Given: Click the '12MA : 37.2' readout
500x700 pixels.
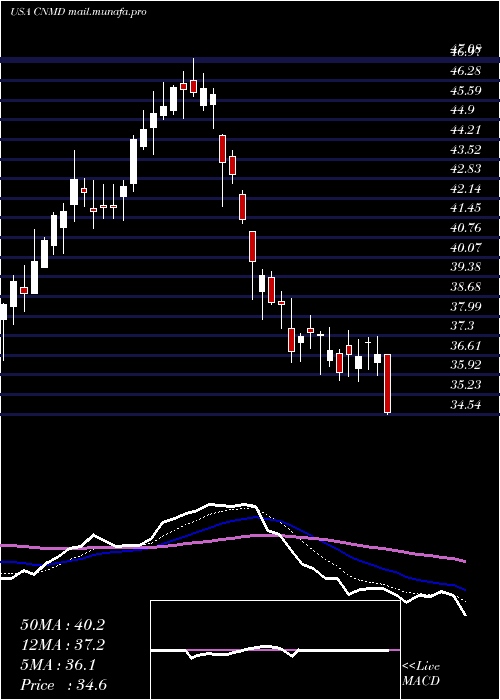Looking at the screenshot, I should [62, 645].
